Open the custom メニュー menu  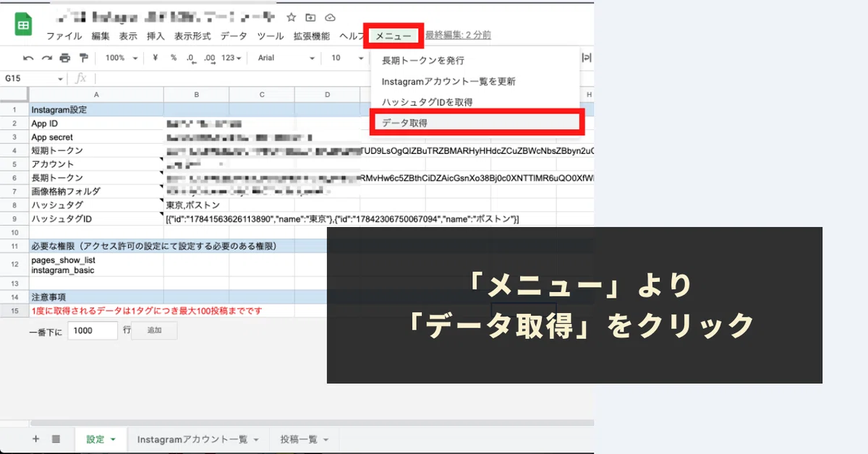pos(393,35)
